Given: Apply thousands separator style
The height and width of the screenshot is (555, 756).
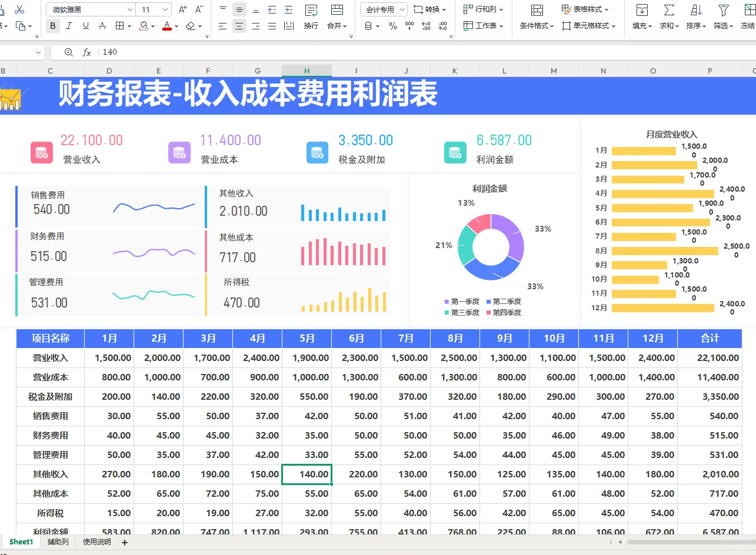Looking at the screenshot, I should click(409, 26).
